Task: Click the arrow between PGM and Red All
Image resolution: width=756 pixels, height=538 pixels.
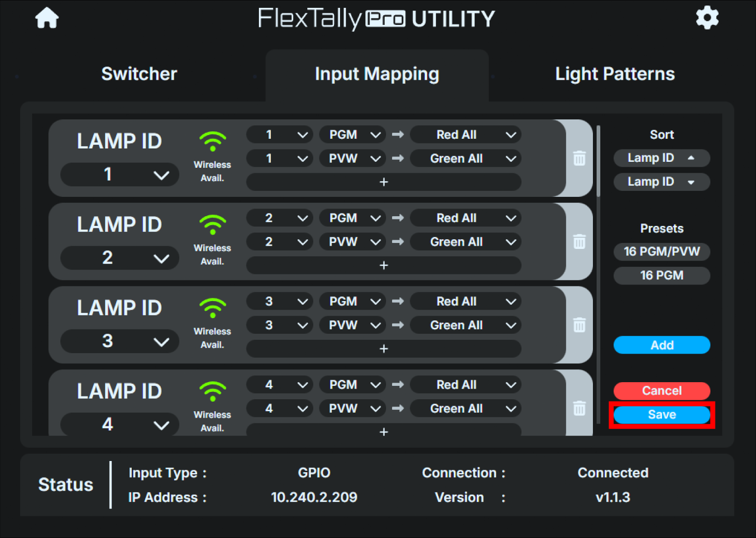Action: coord(398,134)
